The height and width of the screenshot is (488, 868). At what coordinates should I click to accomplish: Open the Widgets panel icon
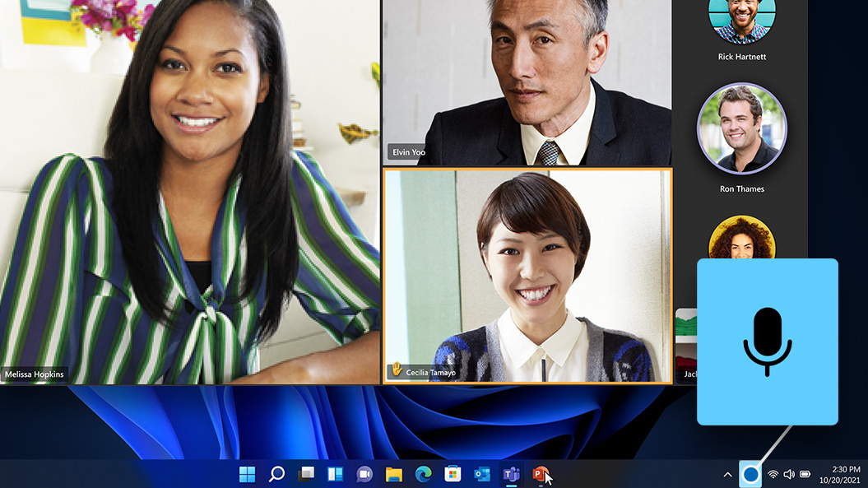335,474
